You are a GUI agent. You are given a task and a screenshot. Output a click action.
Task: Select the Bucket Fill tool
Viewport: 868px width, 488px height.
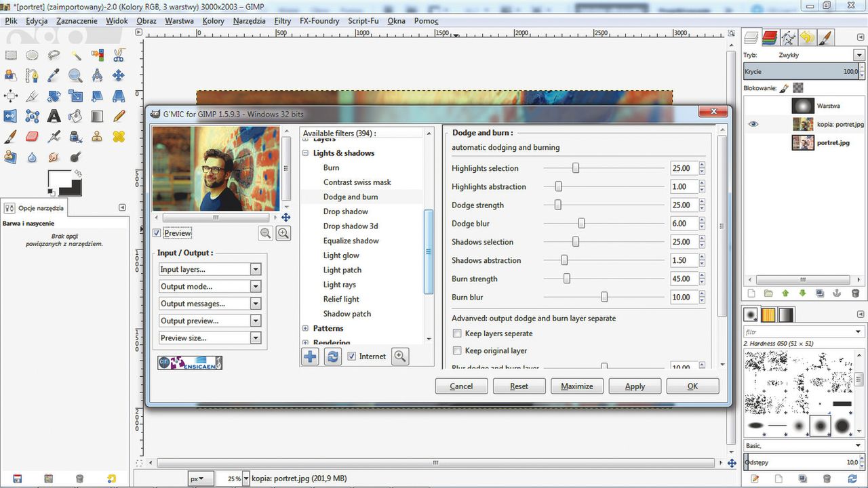(x=75, y=117)
